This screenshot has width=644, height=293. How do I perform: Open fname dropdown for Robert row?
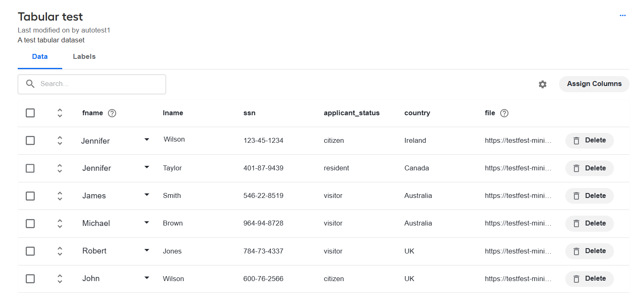point(147,250)
